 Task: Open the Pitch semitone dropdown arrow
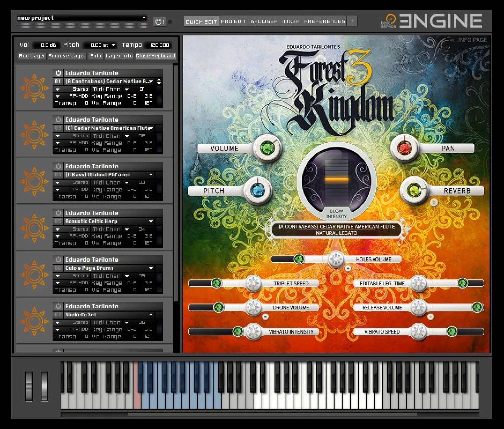click(x=113, y=45)
